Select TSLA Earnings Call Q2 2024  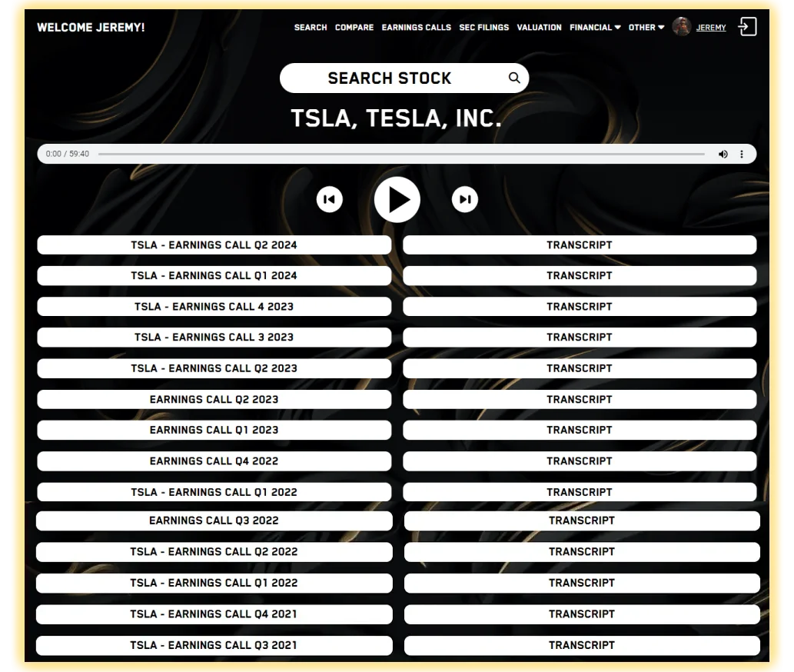pos(214,245)
